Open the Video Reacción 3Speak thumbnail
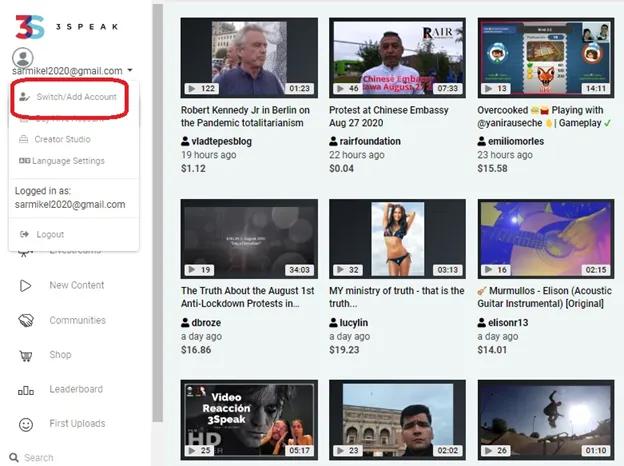Viewport: 624px width, 466px height. tap(249, 420)
